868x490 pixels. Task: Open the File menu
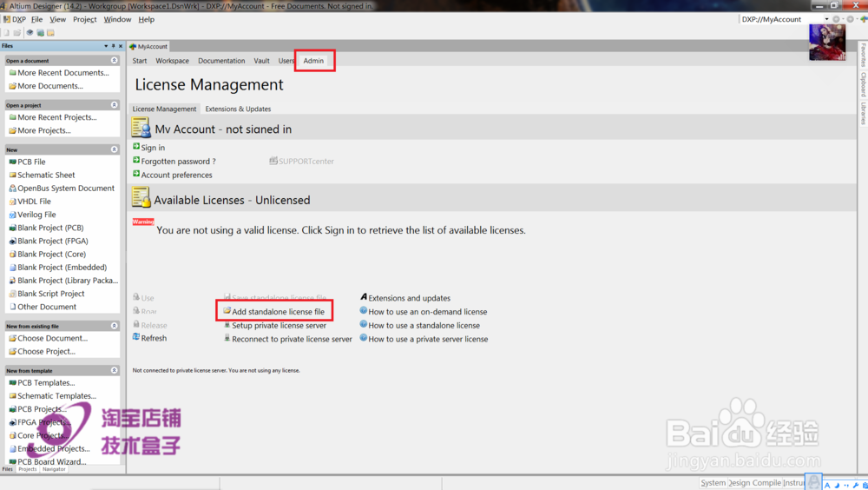pyautogui.click(x=37, y=19)
